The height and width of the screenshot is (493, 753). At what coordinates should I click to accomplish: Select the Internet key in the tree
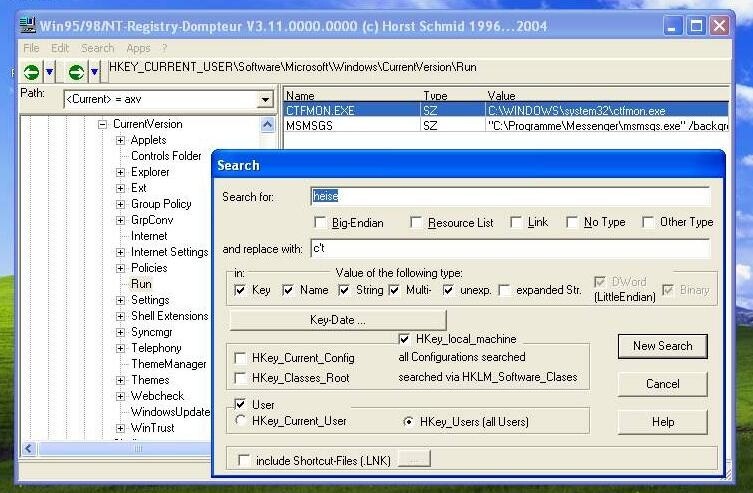click(149, 236)
